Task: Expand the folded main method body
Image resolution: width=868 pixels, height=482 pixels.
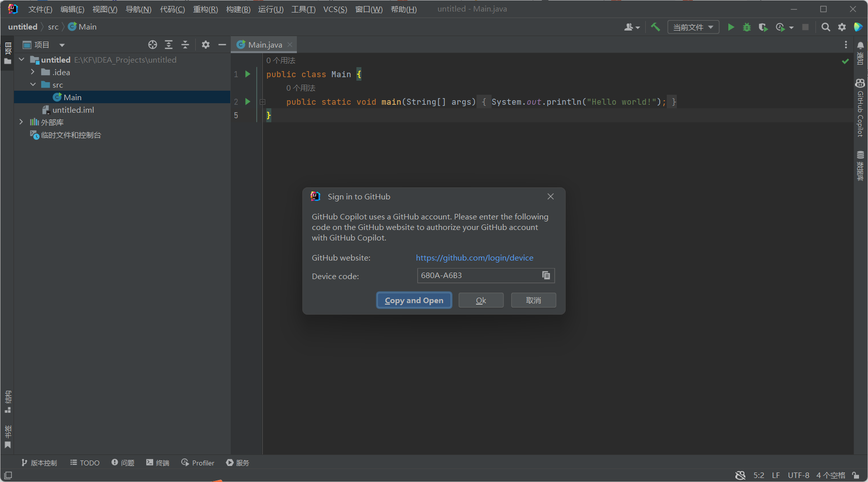Action: 262,102
